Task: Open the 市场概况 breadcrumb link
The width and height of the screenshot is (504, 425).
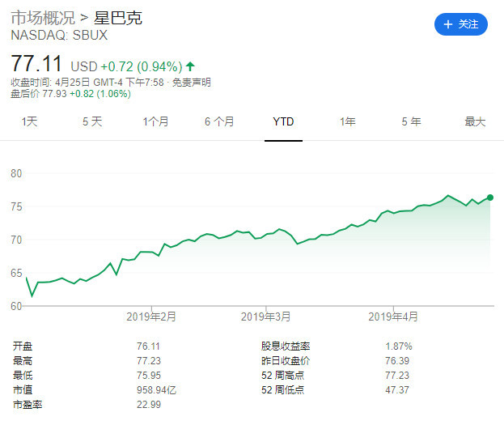Action: pyautogui.click(x=43, y=18)
